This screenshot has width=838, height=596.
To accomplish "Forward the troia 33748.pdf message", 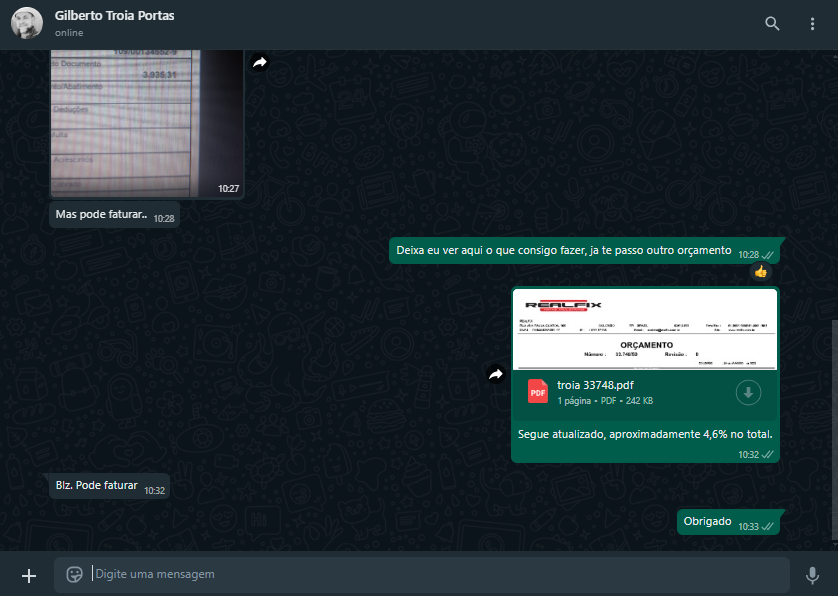I will tap(495, 374).
